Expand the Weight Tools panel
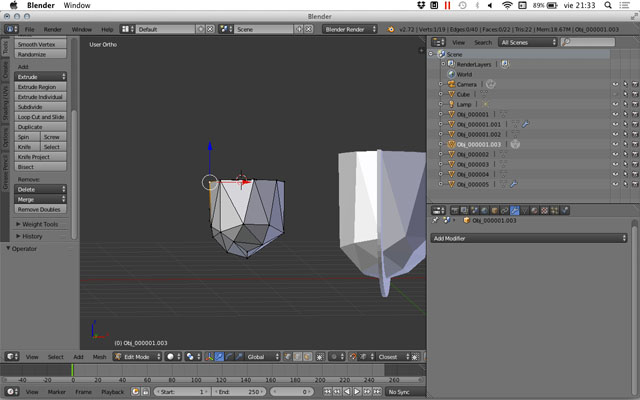Image resolution: width=640 pixels, height=400 pixels. pyautogui.click(x=40, y=224)
